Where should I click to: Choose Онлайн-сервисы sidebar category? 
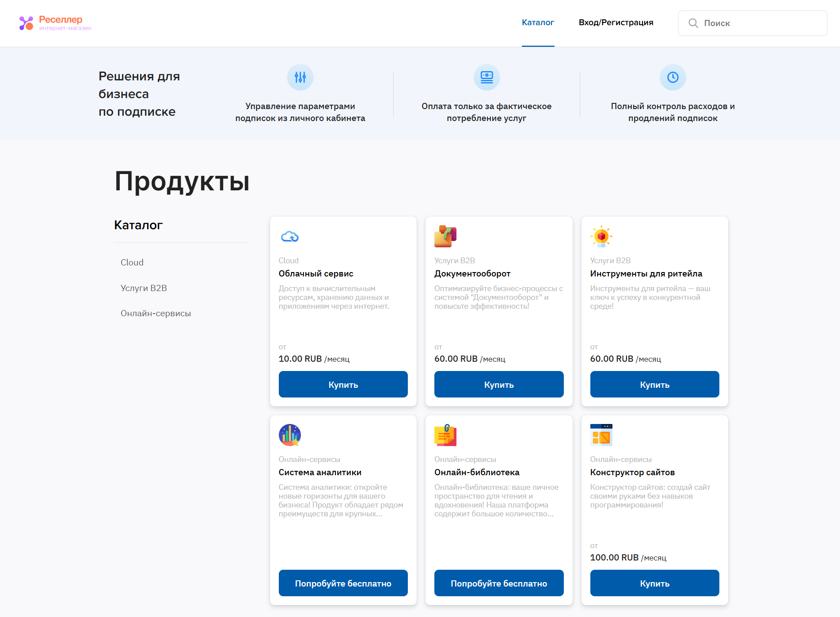tap(156, 313)
